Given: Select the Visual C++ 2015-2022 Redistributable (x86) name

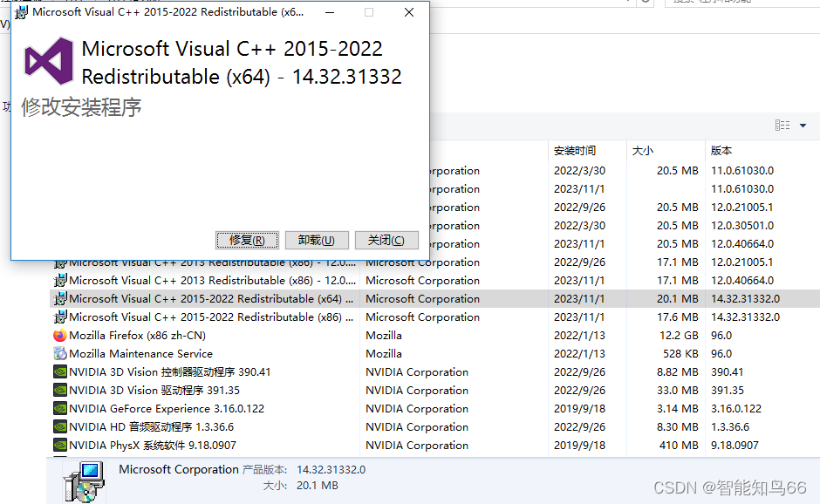Looking at the screenshot, I should [x=211, y=317].
